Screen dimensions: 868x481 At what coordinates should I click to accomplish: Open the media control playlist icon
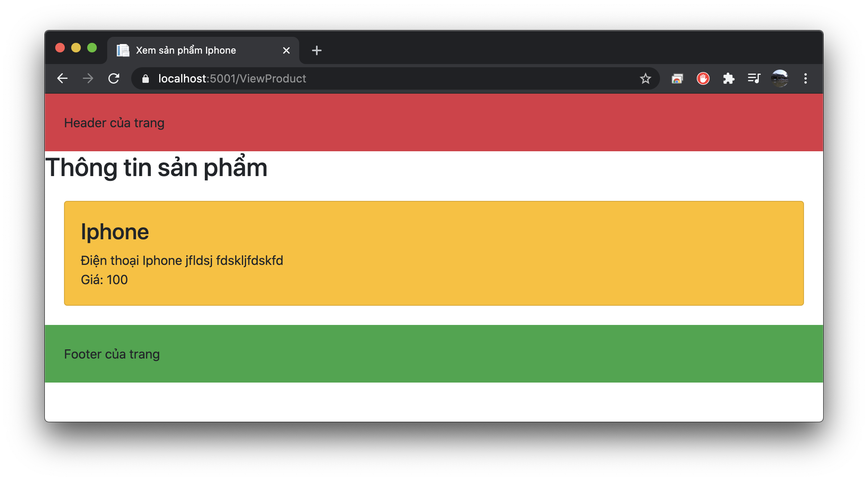[x=754, y=78]
